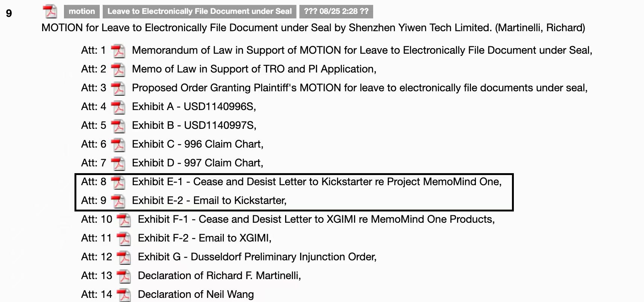Open PDF icon for Att: 2 TRO memo
The width and height of the screenshot is (644, 302).
pyautogui.click(x=118, y=69)
